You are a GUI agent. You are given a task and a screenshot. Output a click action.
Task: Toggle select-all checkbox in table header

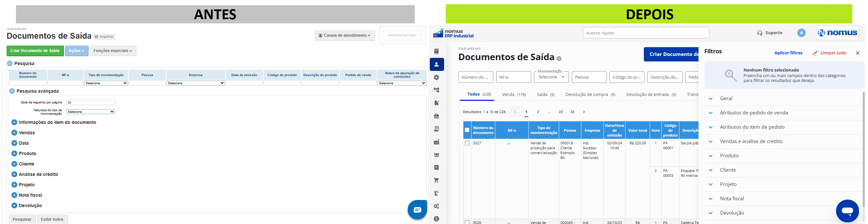click(467, 130)
